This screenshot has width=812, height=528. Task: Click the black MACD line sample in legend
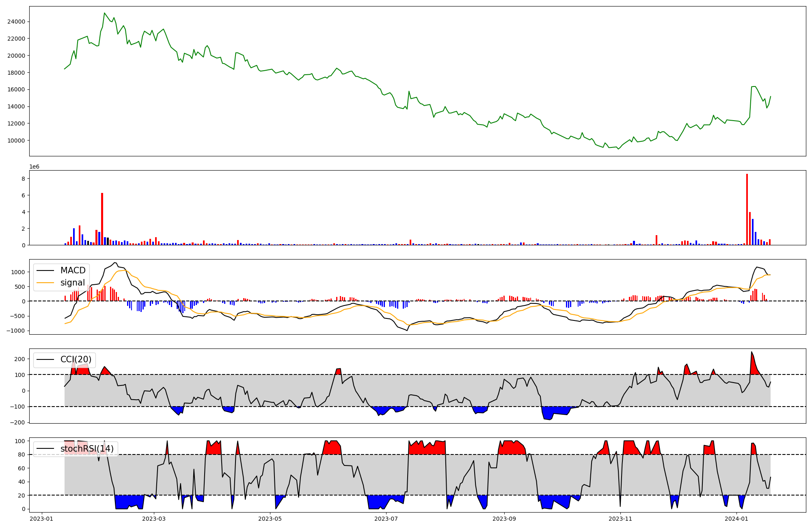click(45, 271)
